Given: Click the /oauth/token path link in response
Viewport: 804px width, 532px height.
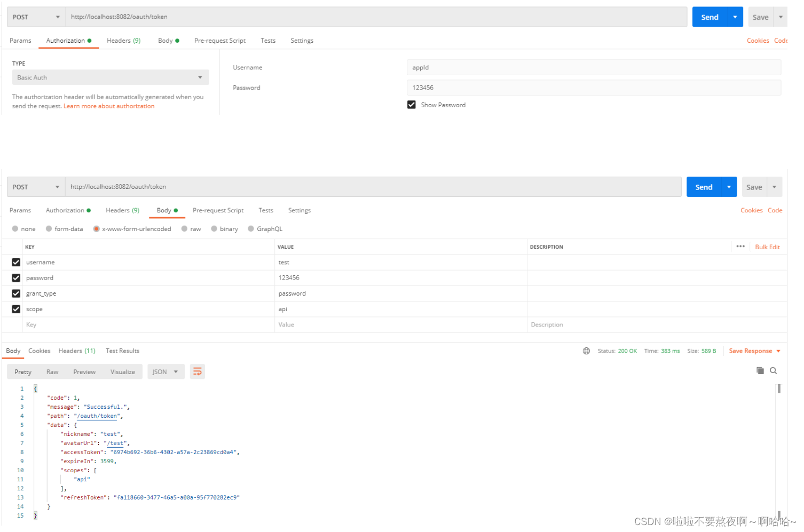Looking at the screenshot, I should (98, 416).
